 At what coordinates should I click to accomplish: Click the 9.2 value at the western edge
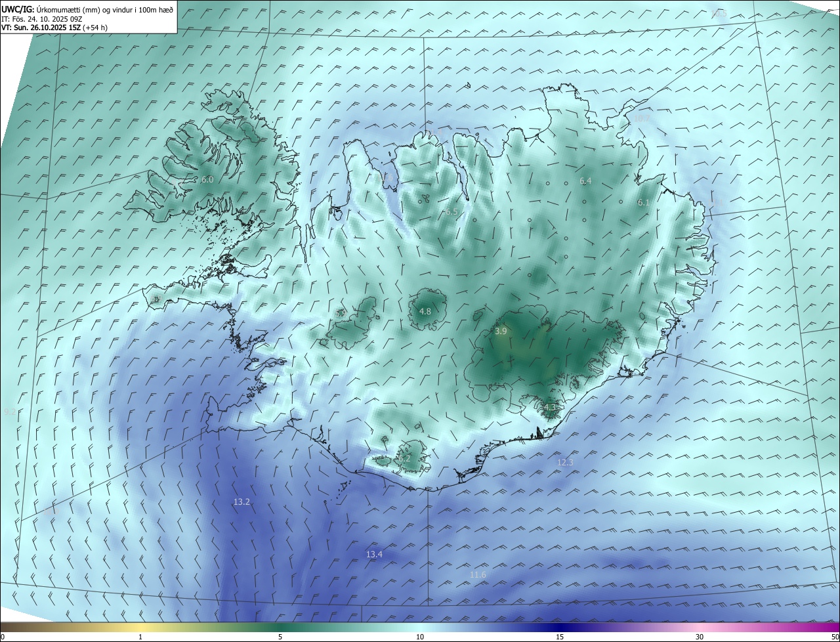10,412
